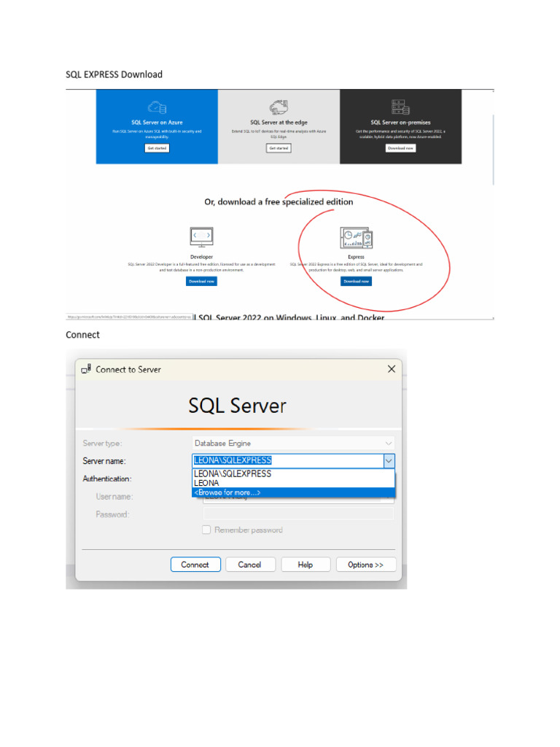The height and width of the screenshot is (747, 560).
Task: Click the Developer edition monitor icon
Action: 201,237
